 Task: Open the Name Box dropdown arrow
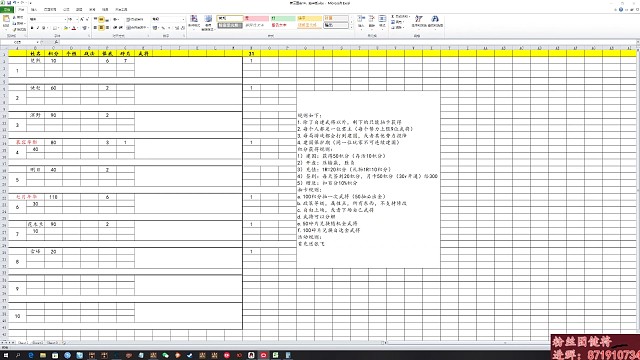(x=38, y=42)
